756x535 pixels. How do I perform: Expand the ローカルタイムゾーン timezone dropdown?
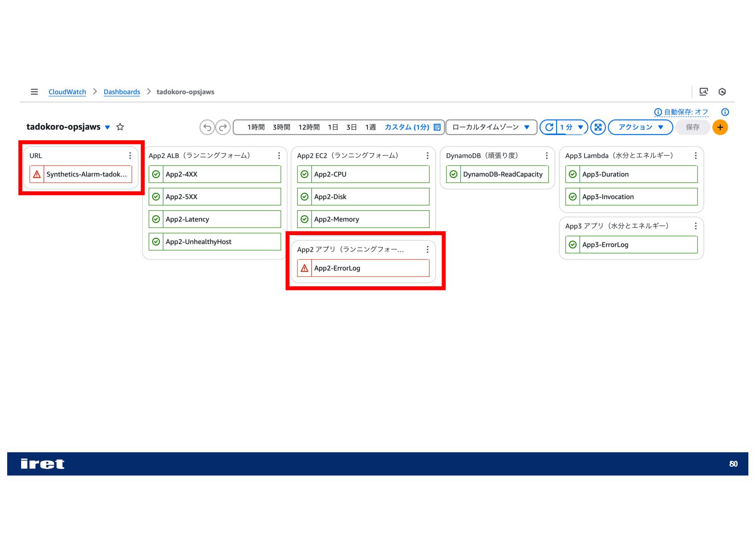491,127
